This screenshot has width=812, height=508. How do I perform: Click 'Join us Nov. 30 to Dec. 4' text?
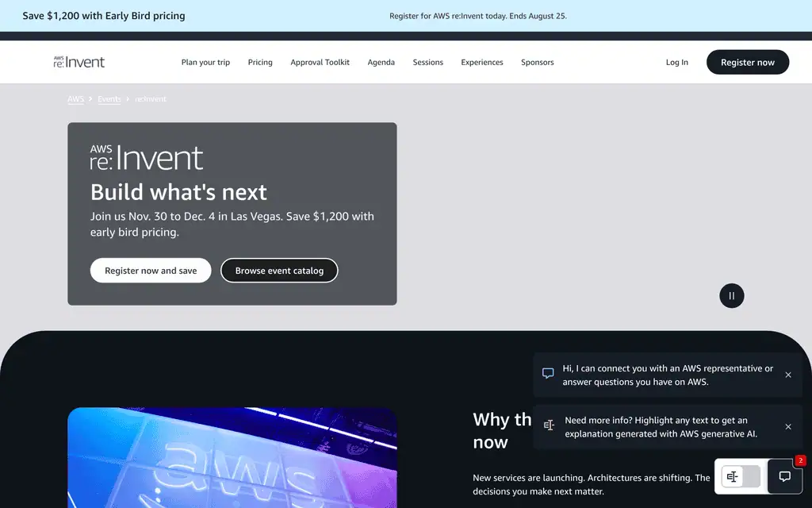(x=232, y=224)
